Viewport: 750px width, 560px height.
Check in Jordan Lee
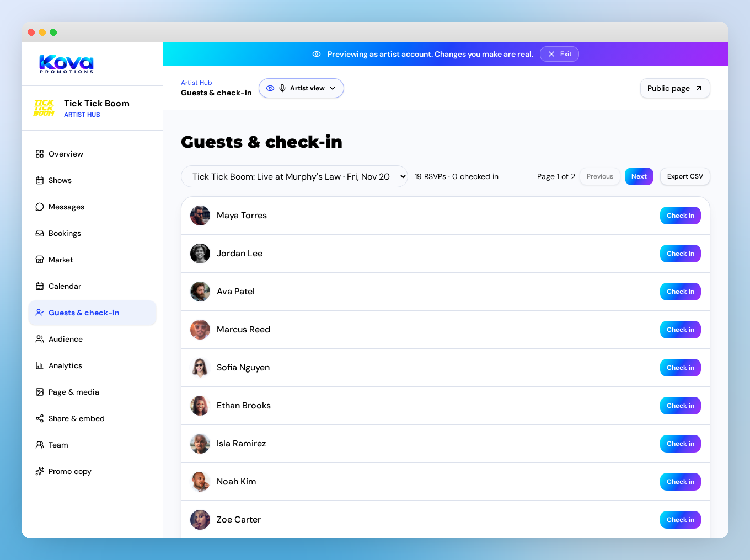681,254
